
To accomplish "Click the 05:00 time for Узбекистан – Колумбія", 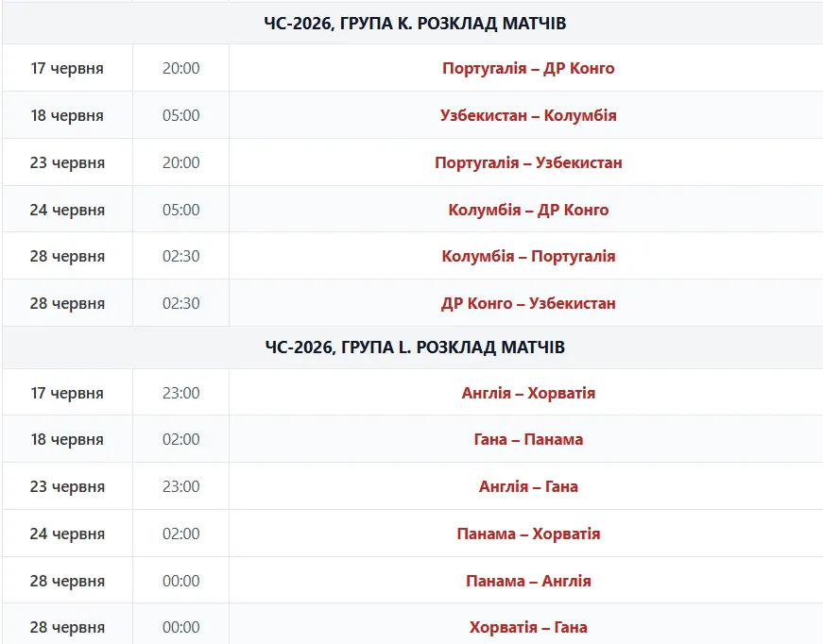I will point(181,115).
